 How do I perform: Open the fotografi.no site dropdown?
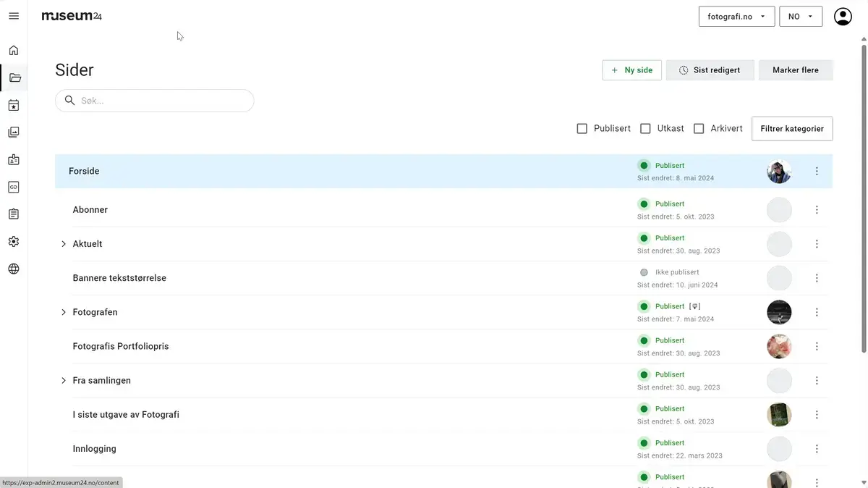(x=736, y=17)
